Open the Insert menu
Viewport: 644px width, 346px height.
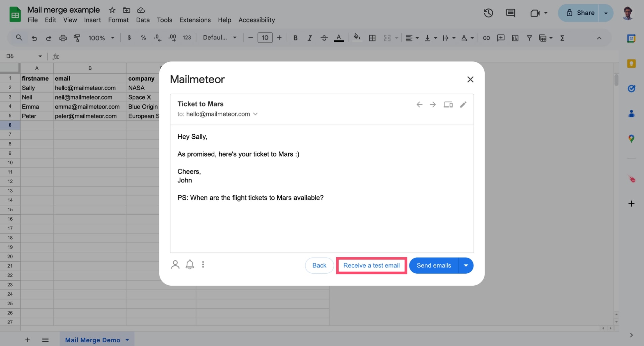(92, 20)
